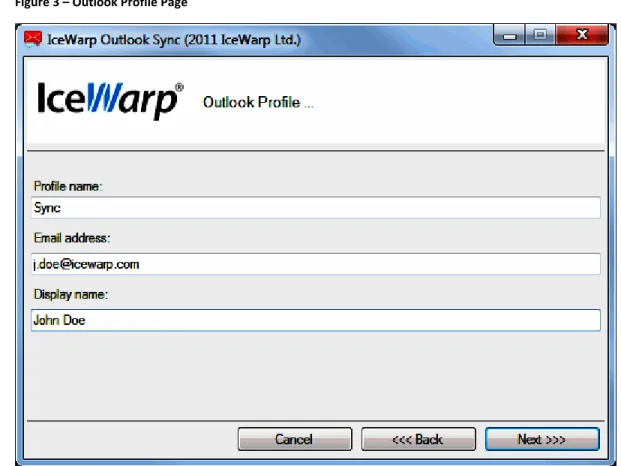
Task: Click the 'Profile name:' label
Action: pos(68,186)
